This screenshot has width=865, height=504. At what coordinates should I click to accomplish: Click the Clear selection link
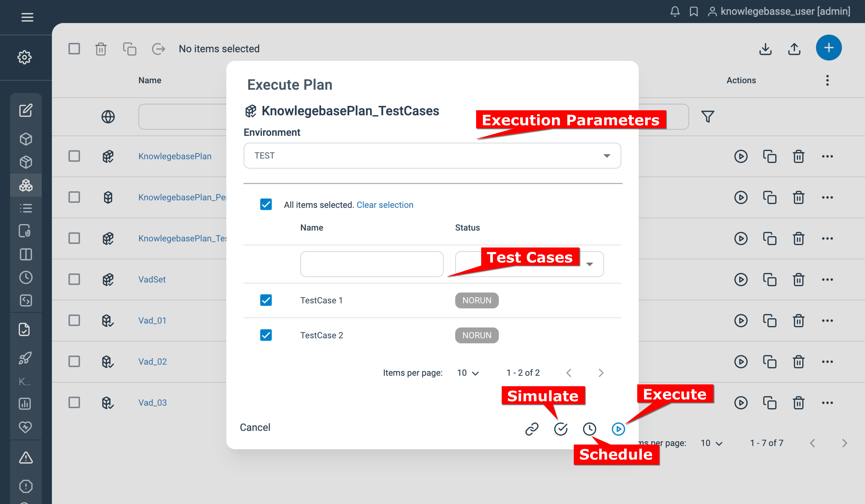[x=385, y=204]
